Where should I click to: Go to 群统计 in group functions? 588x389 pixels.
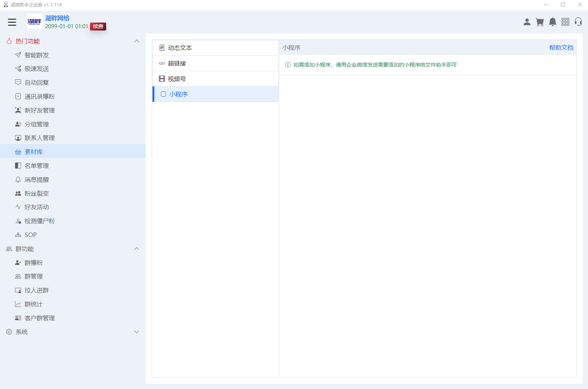click(x=34, y=304)
